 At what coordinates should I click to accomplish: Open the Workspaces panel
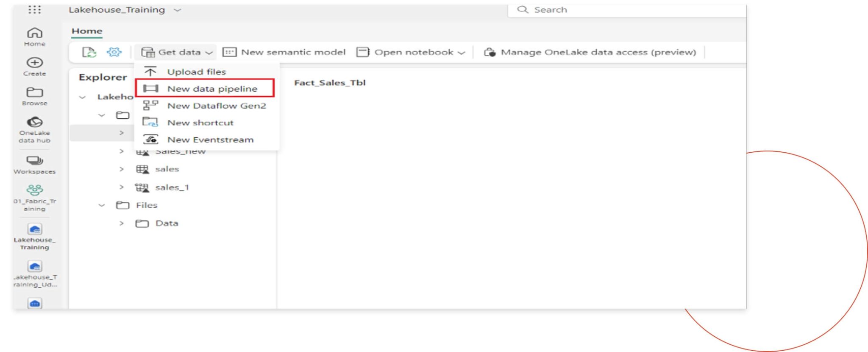35,165
